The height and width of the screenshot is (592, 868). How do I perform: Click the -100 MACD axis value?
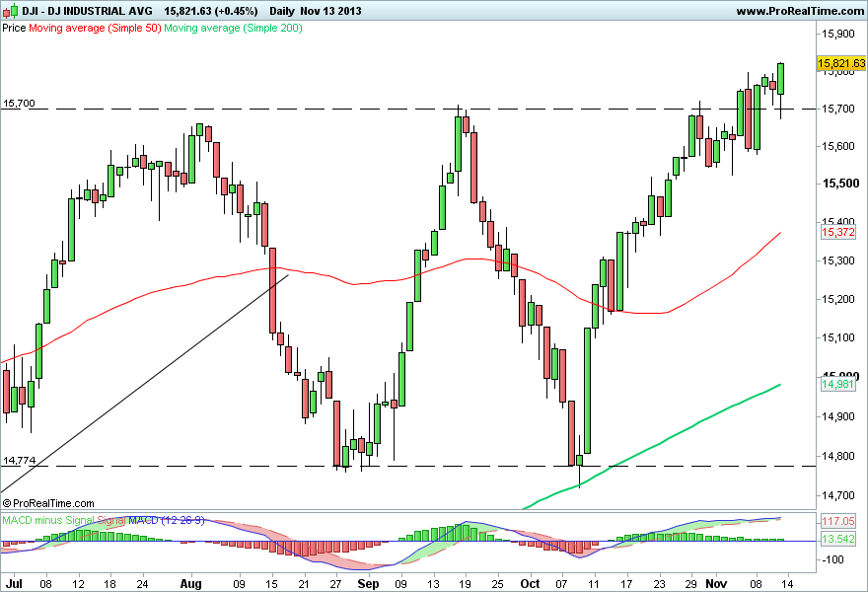click(x=832, y=559)
